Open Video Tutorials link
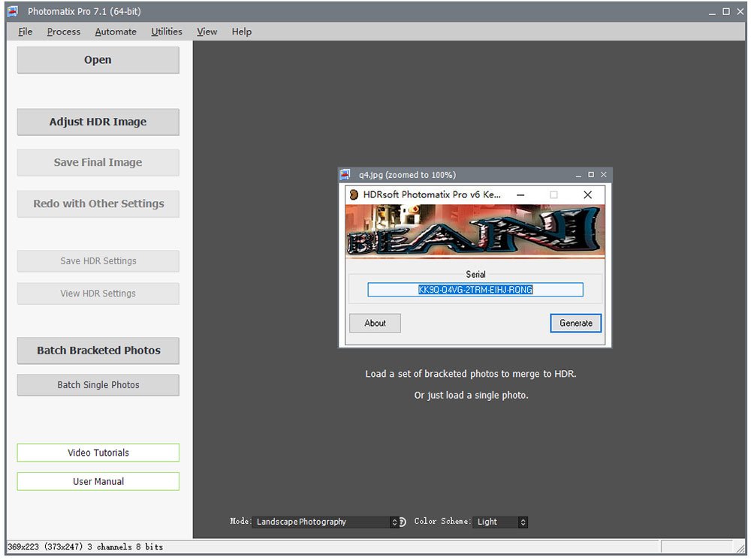This screenshot has height=560, width=751. 98,453
